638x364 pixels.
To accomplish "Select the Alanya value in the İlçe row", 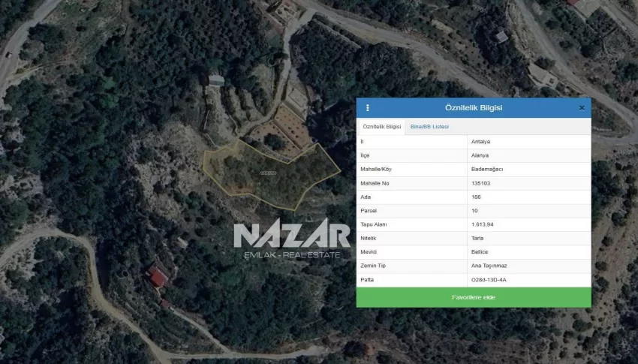I will pyautogui.click(x=480, y=155).
